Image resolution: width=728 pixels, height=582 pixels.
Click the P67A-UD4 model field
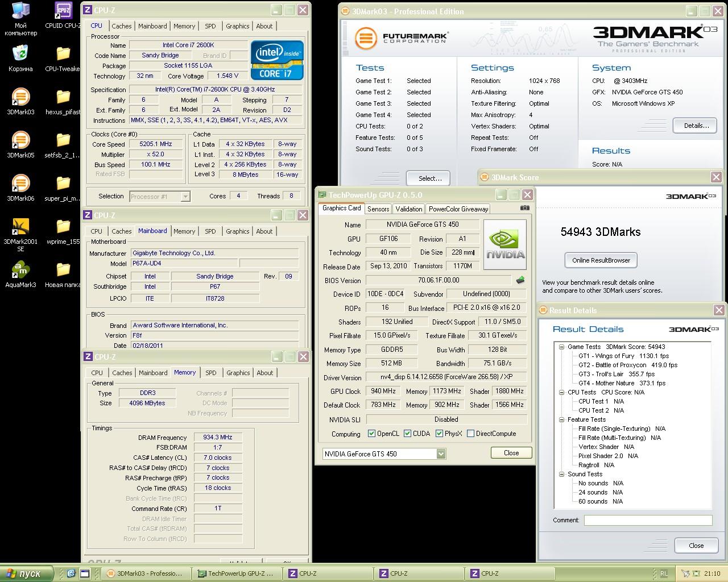[x=184, y=263]
